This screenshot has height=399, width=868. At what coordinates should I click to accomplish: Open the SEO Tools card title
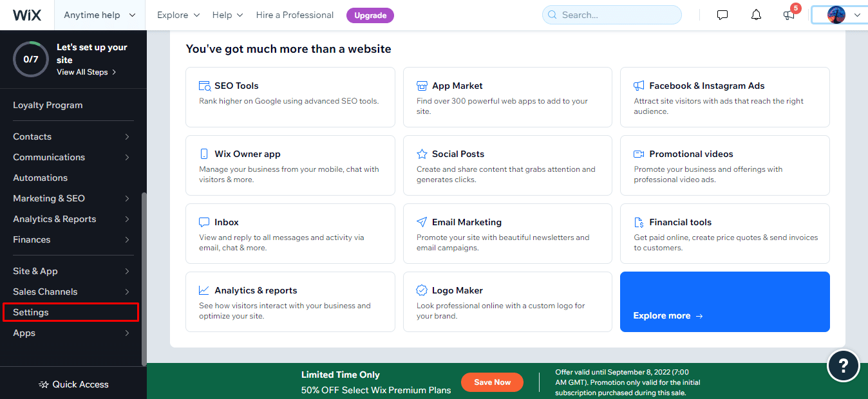coord(237,86)
